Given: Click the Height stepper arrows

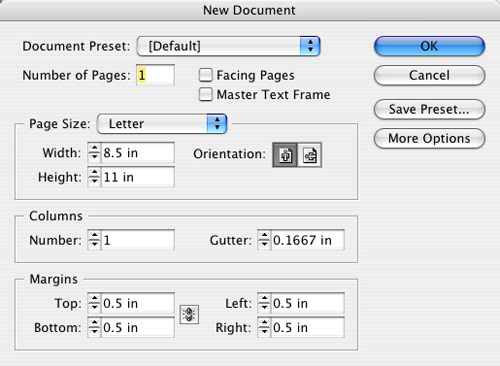Looking at the screenshot, I should [x=94, y=177].
